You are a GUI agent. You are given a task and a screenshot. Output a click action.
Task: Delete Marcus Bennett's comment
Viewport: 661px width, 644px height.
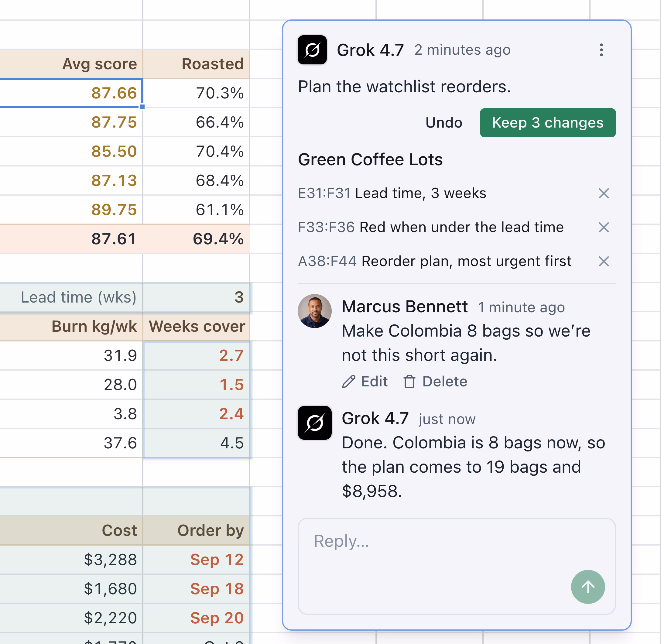click(x=435, y=382)
